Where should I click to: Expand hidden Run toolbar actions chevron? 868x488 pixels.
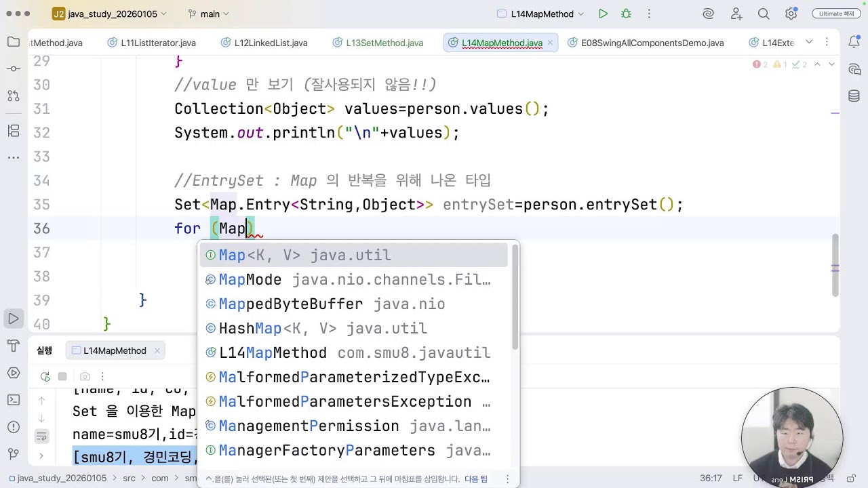pos(41,456)
